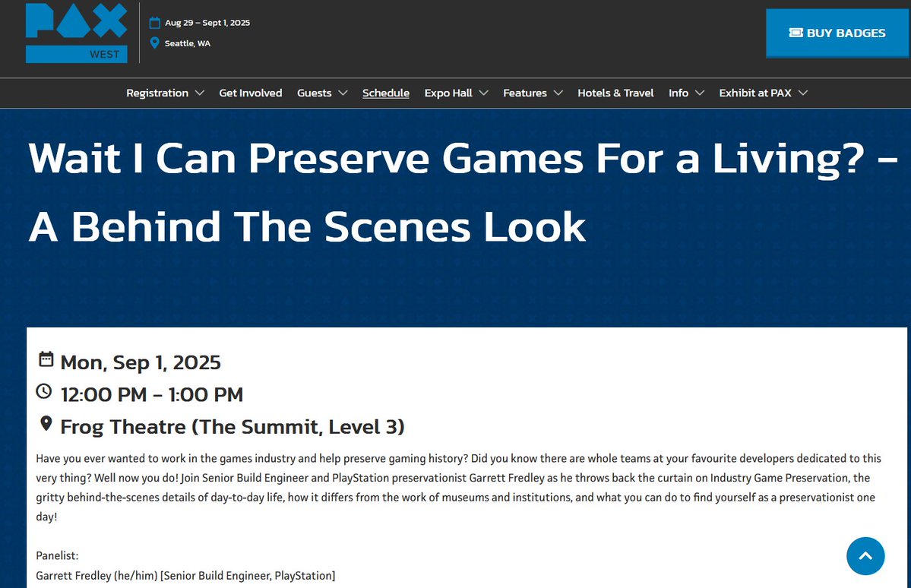The image size is (911, 588).
Task: Click the Buy Badges button
Action: [837, 33]
